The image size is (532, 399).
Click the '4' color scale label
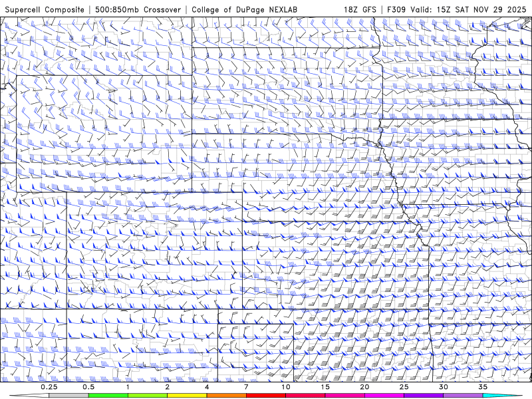pyautogui.click(x=207, y=387)
